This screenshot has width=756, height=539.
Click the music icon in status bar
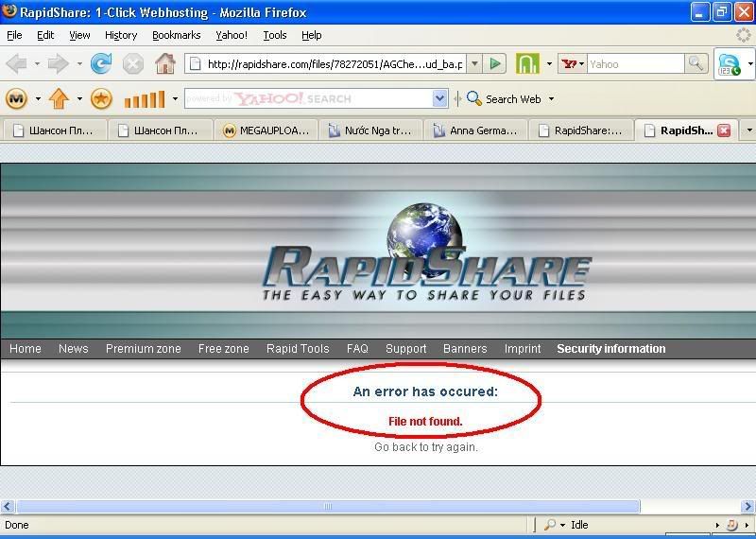[730, 525]
